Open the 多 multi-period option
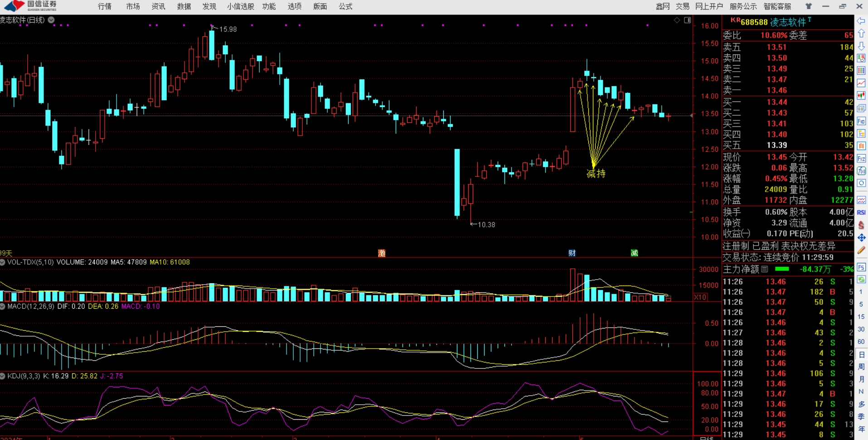The width and height of the screenshot is (868, 440). (861, 404)
